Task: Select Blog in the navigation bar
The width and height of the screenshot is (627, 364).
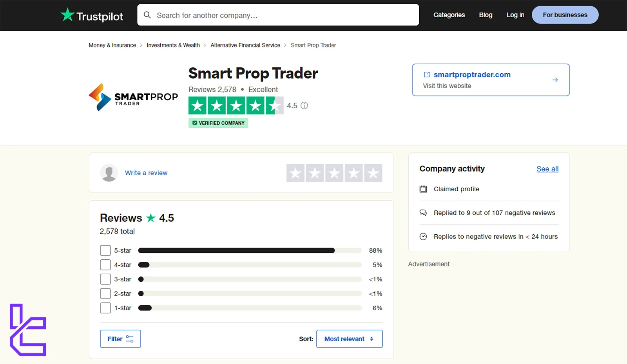Action: pyautogui.click(x=485, y=15)
